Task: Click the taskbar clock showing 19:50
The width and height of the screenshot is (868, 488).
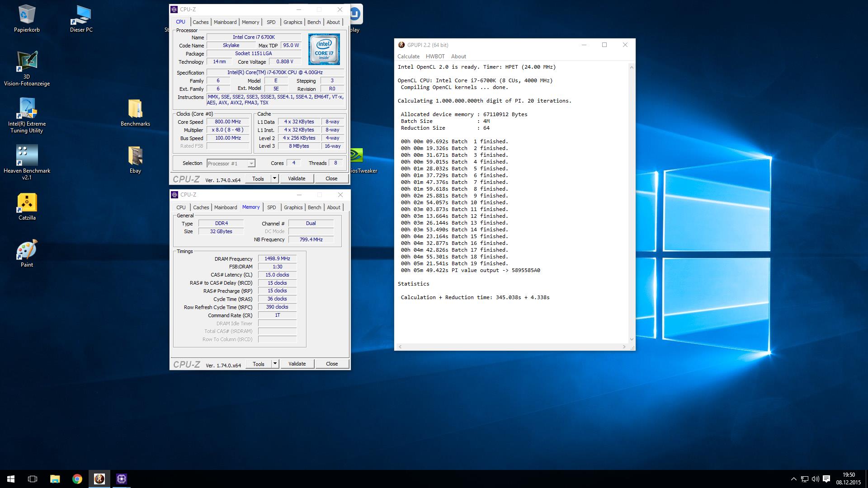Action: tap(849, 479)
